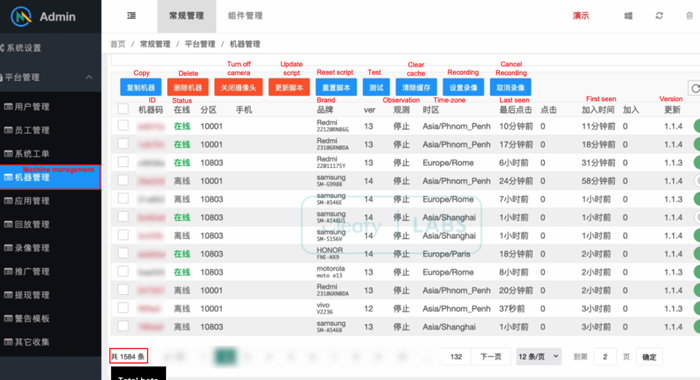700x380 pixels.
Task: Click the window layout icon in top bar
Action: click(x=628, y=16)
